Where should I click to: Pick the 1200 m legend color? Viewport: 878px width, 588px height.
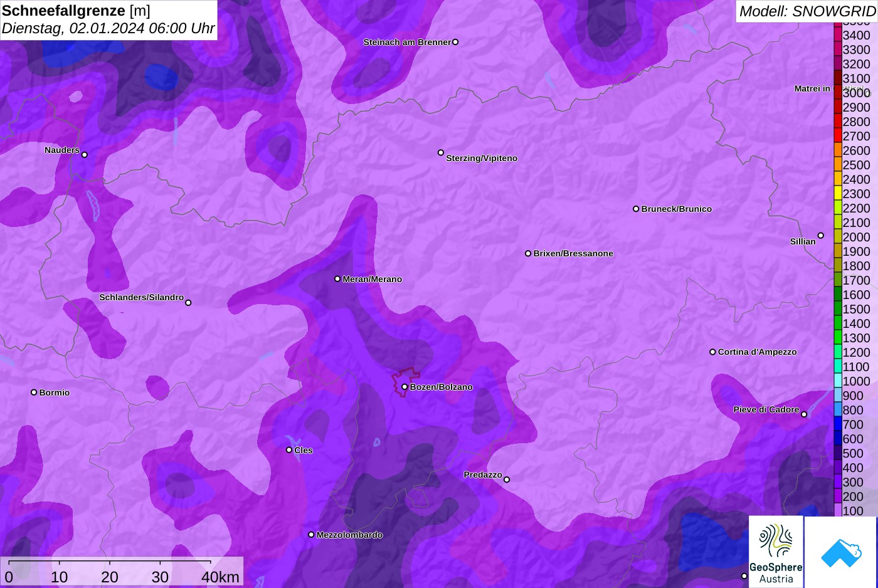838,352
